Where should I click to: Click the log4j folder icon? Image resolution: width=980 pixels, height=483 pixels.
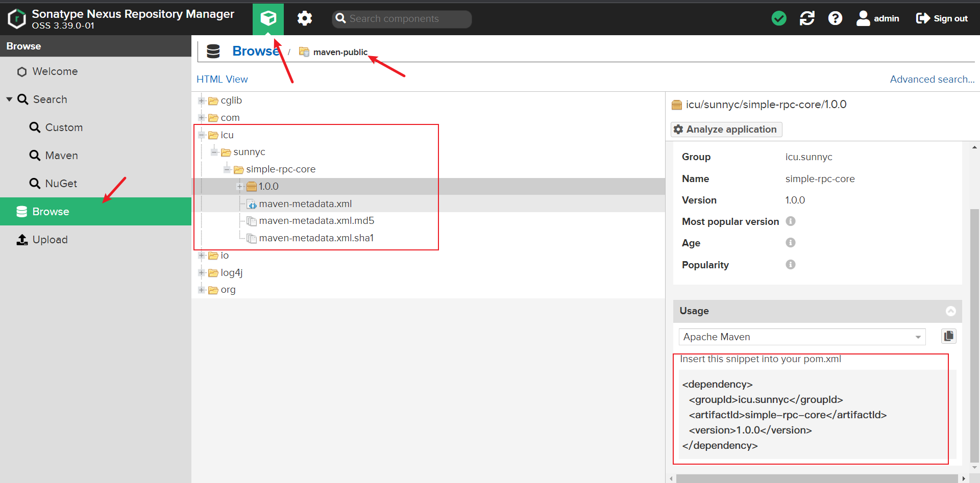[x=213, y=273]
